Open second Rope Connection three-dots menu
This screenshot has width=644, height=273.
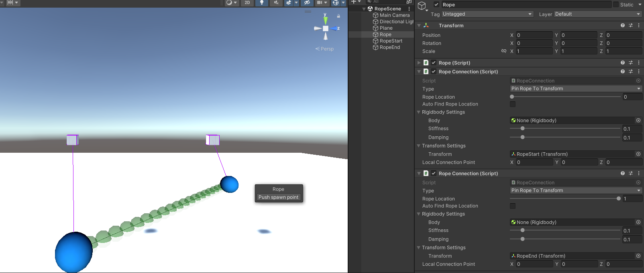click(x=639, y=173)
